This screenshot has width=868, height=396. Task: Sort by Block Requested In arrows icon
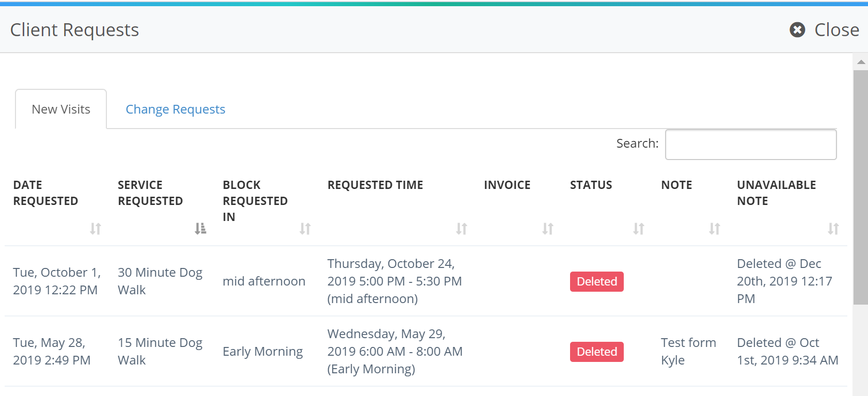[305, 228]
